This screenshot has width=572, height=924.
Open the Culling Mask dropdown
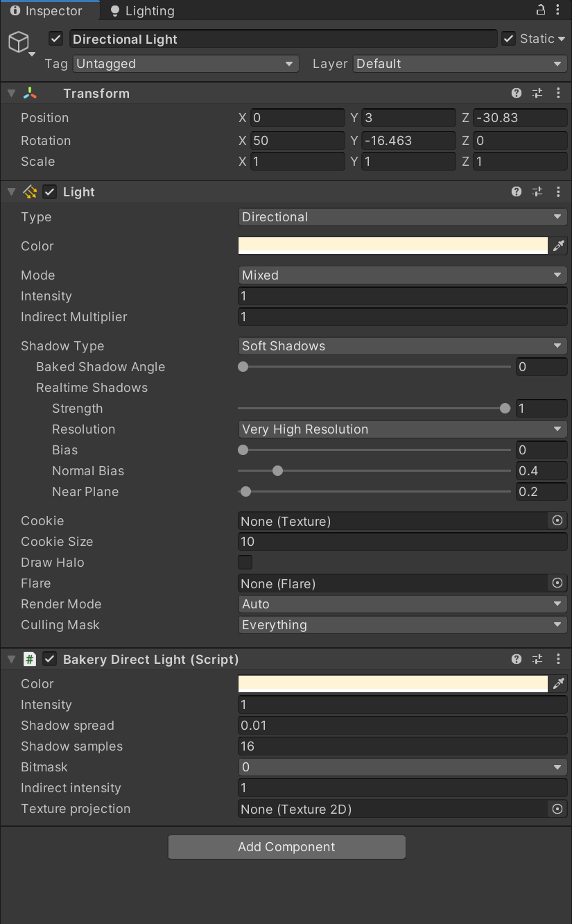pos(402,624)
